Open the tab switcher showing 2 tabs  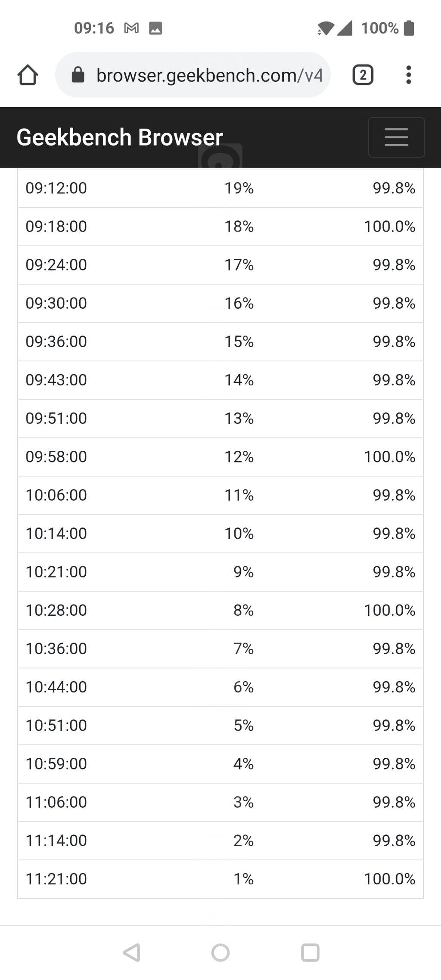[363, 75]
